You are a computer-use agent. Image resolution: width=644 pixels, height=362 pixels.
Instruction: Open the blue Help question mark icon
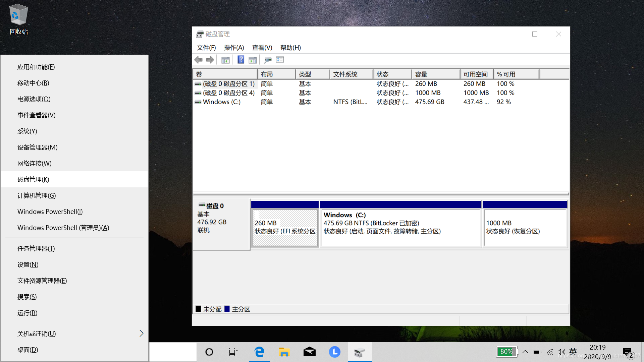pyautogui.click(x=241, y=60)
